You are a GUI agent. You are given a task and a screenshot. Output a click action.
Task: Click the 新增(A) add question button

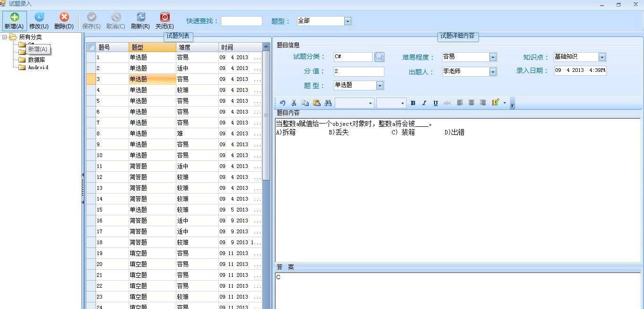point(14,21)
